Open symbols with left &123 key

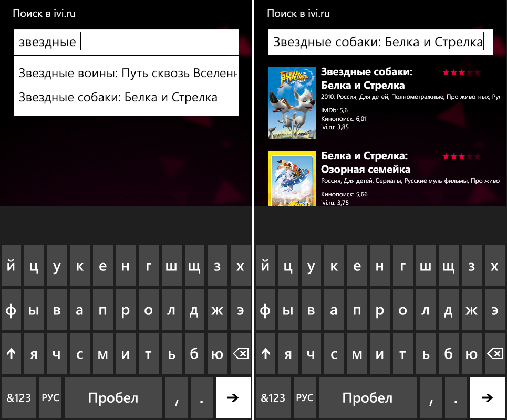pyautogui.click(x=19, y=397)
